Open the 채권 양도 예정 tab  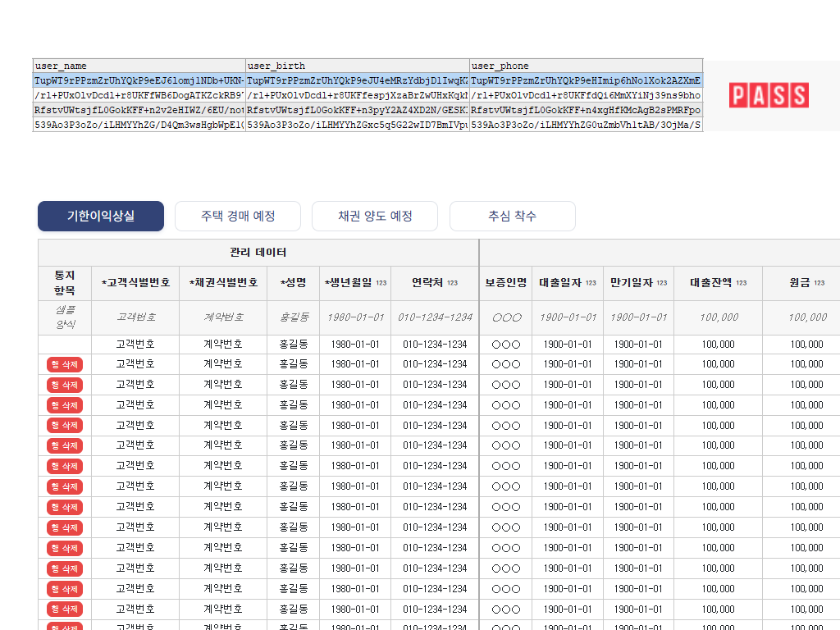375,216
